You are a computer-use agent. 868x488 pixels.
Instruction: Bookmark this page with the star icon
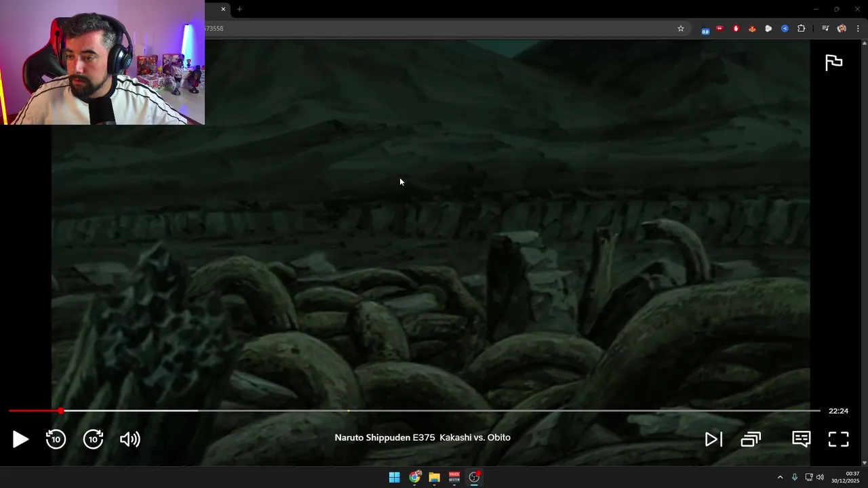point(681,28)
